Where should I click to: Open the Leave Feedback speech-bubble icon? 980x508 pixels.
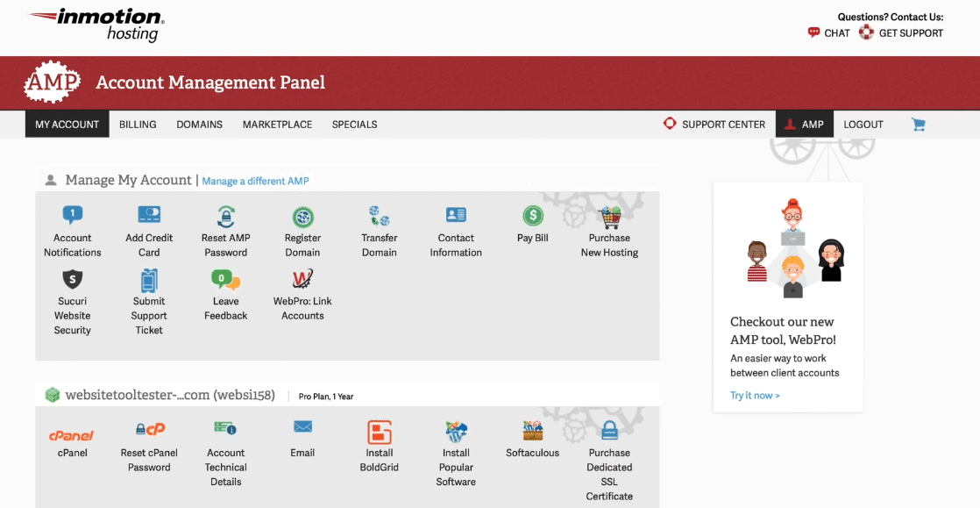225,280
